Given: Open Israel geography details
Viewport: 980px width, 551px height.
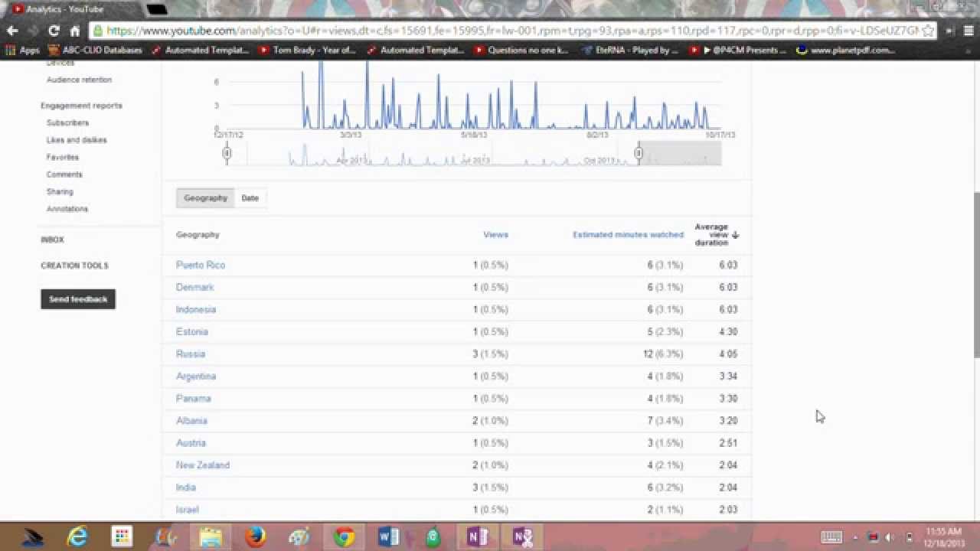Looking at the screenshot, I should pyautogui.click(x=188, y=509).
